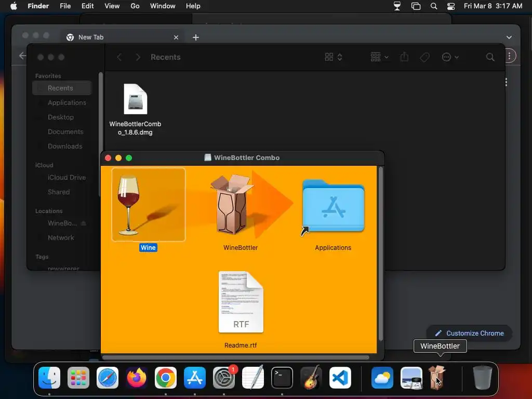Click WineBottler Combo horizontal scrollbar

point(235,357)
